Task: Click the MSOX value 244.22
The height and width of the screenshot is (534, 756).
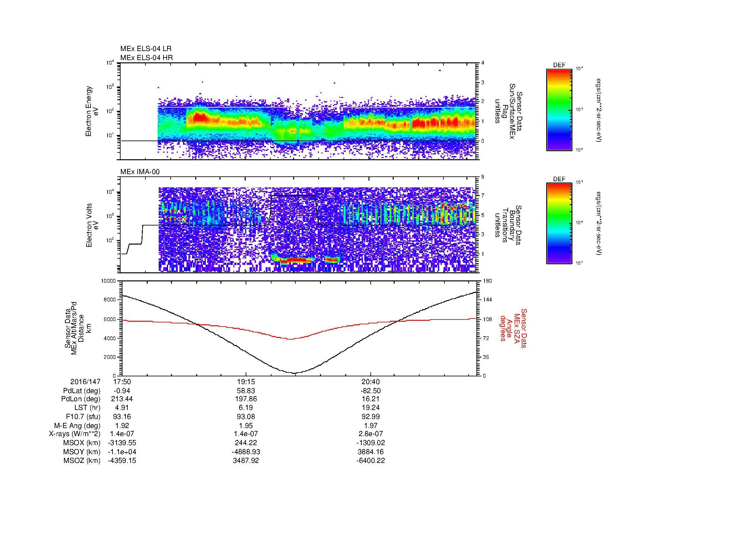Action: 246,443
